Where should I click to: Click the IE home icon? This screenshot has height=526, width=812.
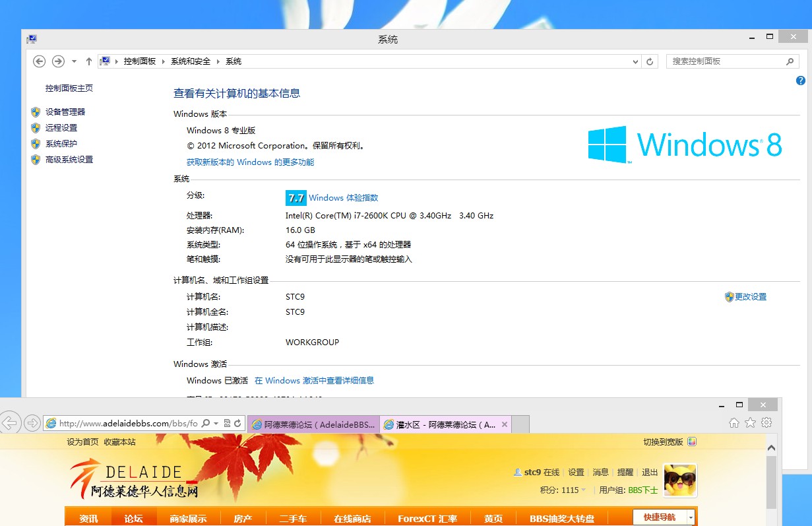point(734,422)
